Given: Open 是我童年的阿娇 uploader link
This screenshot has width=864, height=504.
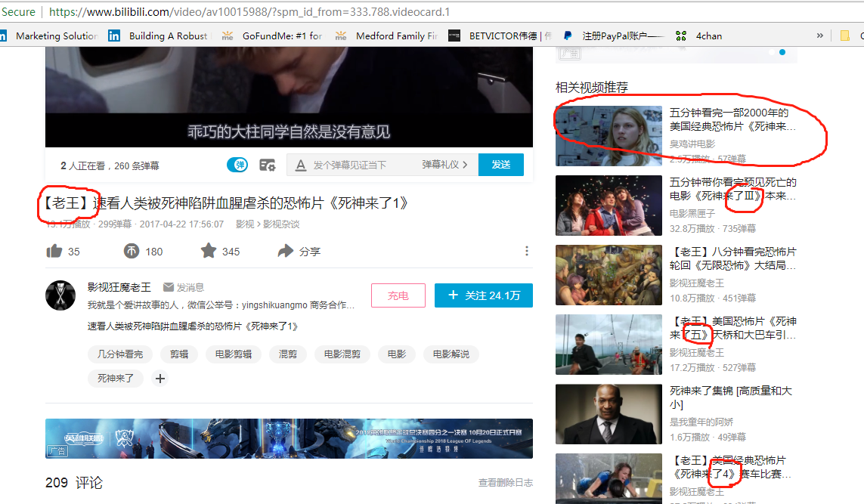Looking at the screenshot, I should click(701, 422).
